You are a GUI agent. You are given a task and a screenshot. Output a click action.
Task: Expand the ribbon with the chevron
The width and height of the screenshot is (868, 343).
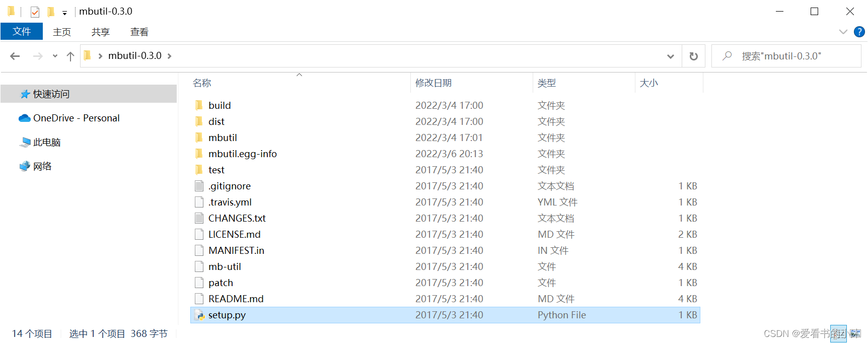pos(843,32)
